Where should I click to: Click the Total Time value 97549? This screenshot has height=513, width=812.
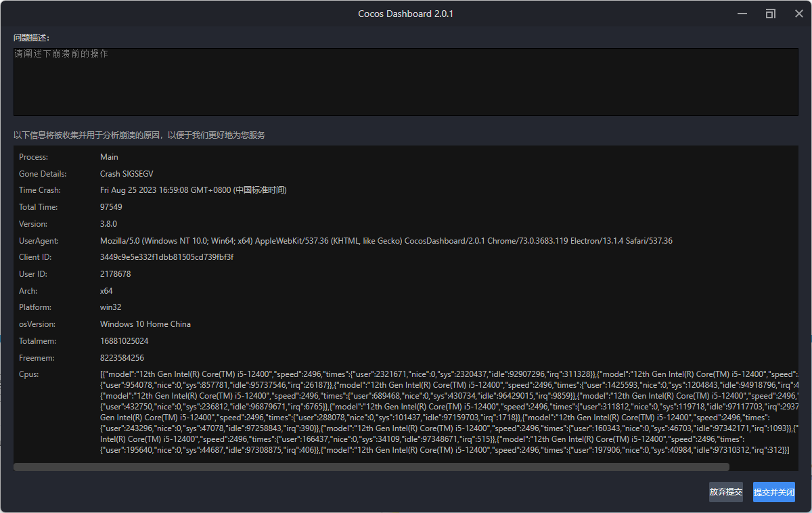pos(111,207)
